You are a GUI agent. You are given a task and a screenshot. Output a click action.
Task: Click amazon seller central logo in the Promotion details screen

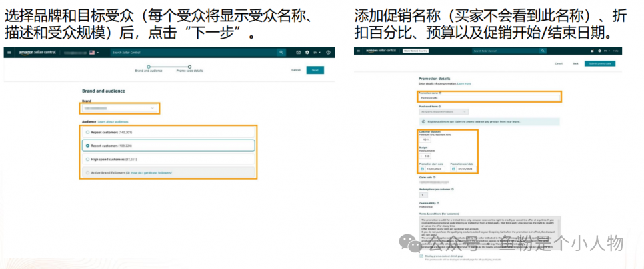pyautogui.click(x=381, y=51)
